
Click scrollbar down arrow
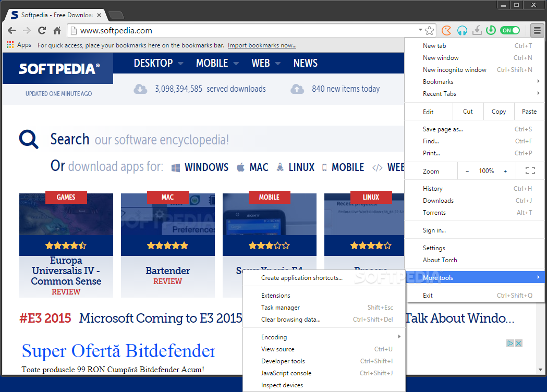pos(540,370)
